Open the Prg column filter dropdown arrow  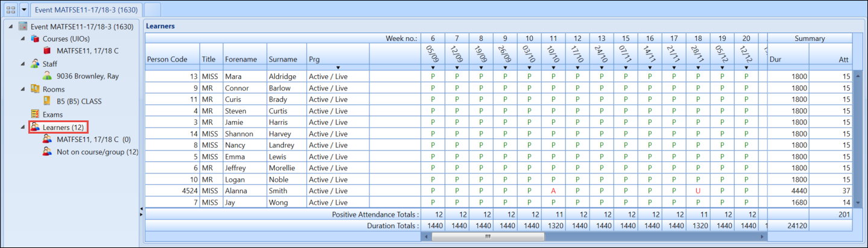click(x=338, y=67)
